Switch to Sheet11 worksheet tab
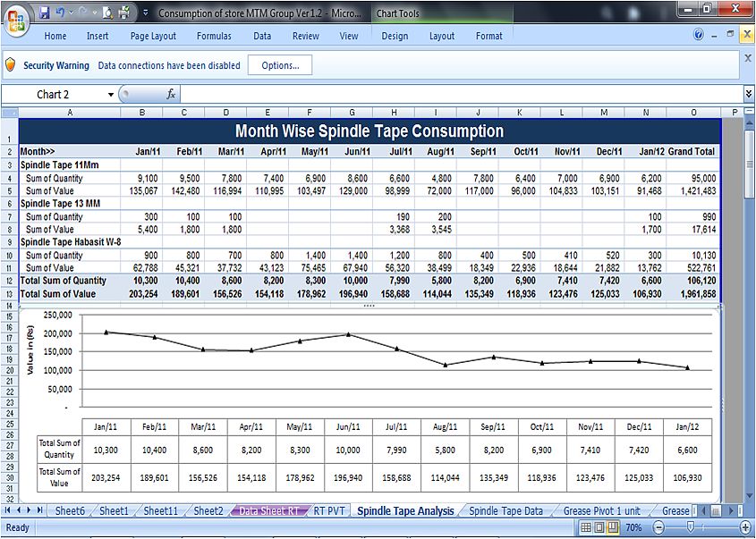This screenshot has width=756, height=539. click(160, 510)
